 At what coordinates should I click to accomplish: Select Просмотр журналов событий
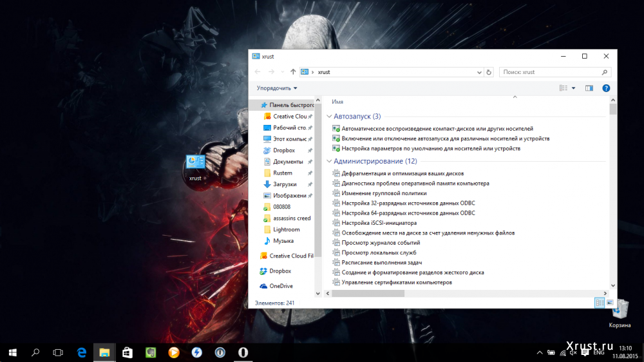click(x=376, y=243)
